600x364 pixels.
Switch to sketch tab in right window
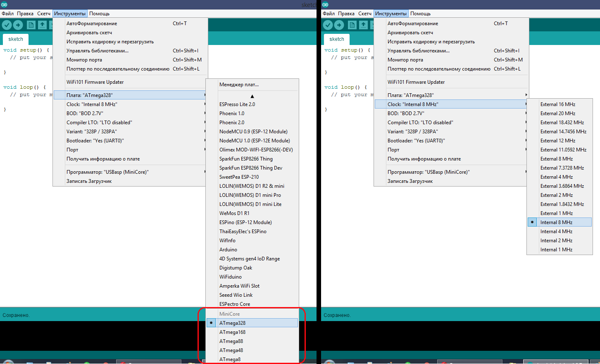pyautogui.click(x=337, y=39)
